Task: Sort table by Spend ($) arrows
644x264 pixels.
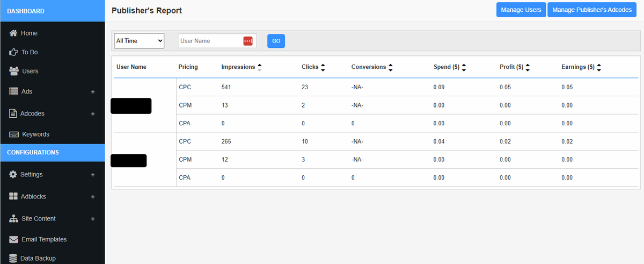Action: [464, 67]
